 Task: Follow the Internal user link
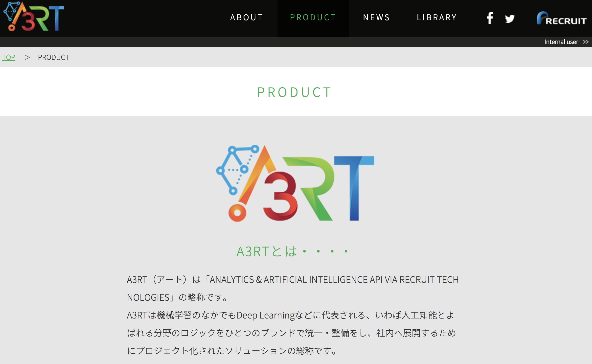coord(561,42)
